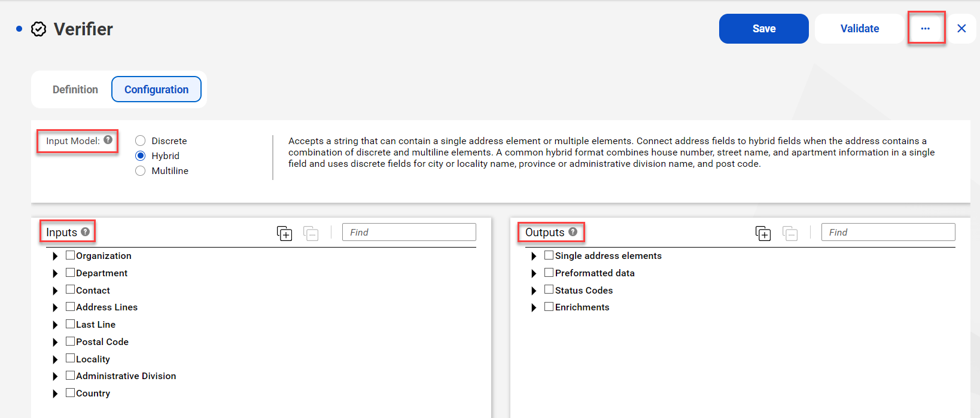Click the Validate button
This screenshot has height=418, width=980.
[860, 29]
